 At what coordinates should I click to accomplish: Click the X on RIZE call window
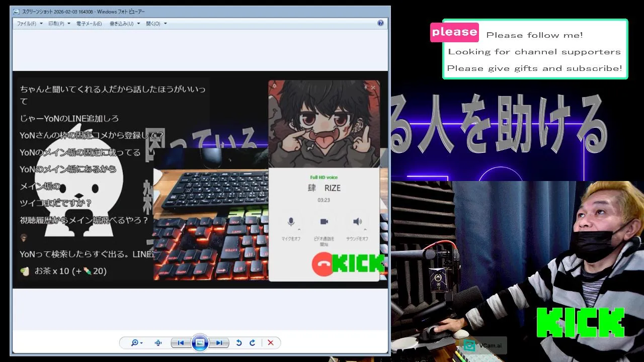pyautogui.click(x=373, y=87)
